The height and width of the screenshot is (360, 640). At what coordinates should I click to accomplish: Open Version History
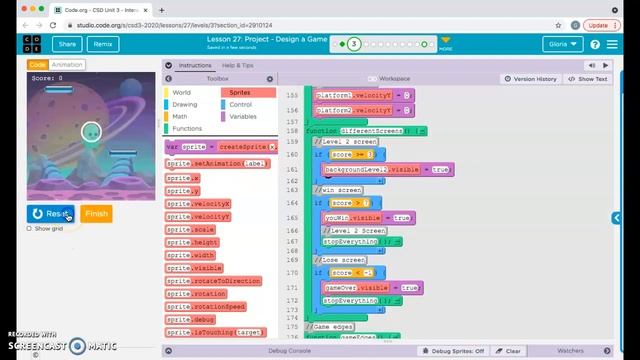pyautogui.click(x=530, y=79)
